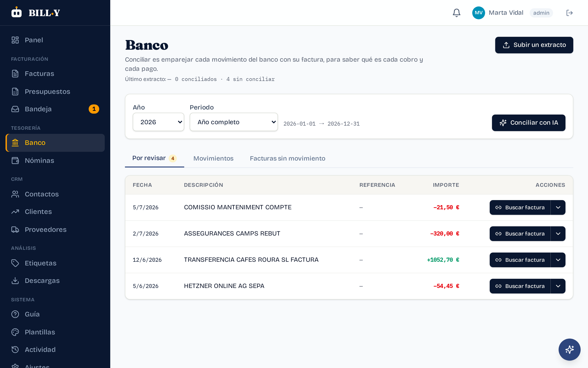Click the Clientes trending arrow icon
The width and height of the screenshot is (588, 368).
(x=15, y=212)
